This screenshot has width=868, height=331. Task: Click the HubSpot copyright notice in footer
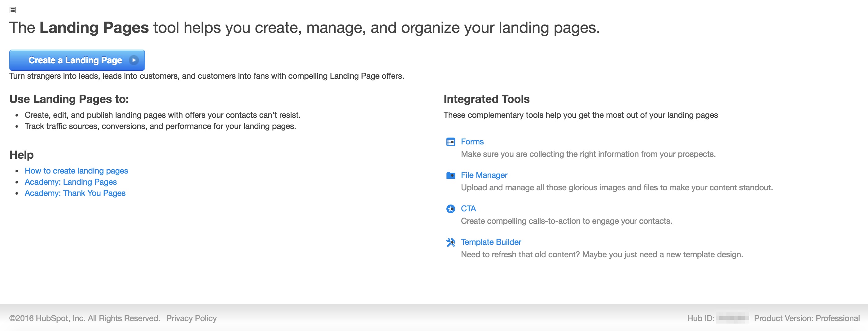84,318
